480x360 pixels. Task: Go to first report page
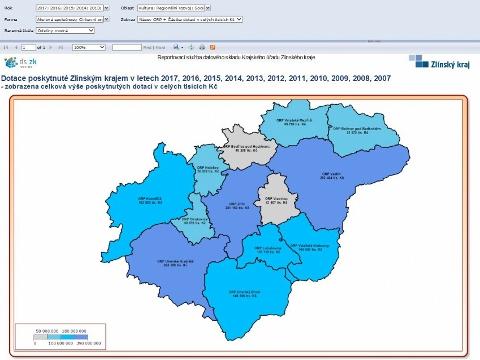click(6, 48)
